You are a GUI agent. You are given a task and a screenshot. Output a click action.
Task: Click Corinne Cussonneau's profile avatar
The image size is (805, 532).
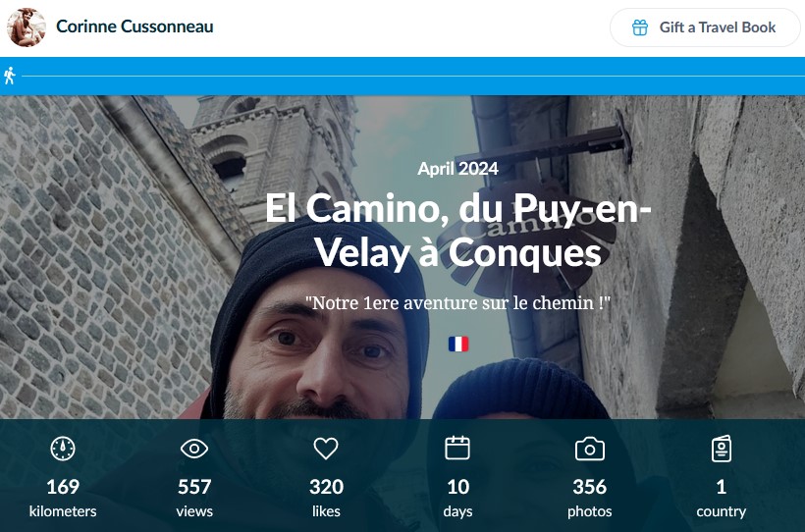tap(27, 27)
